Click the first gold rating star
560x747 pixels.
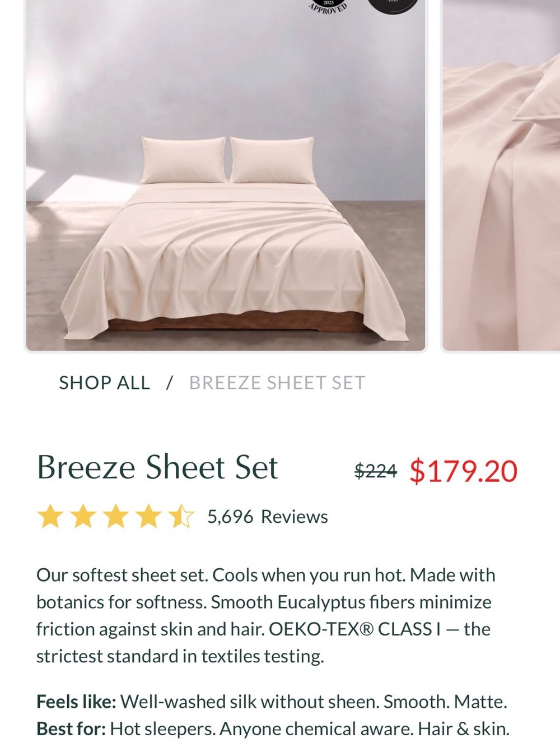pos(50,517)
